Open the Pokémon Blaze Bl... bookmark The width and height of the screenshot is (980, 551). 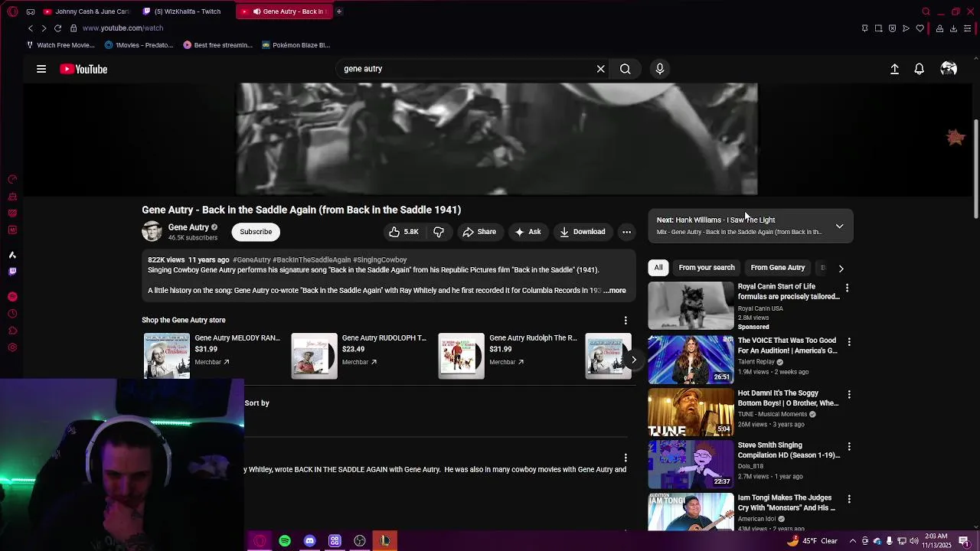coord(296,45)
